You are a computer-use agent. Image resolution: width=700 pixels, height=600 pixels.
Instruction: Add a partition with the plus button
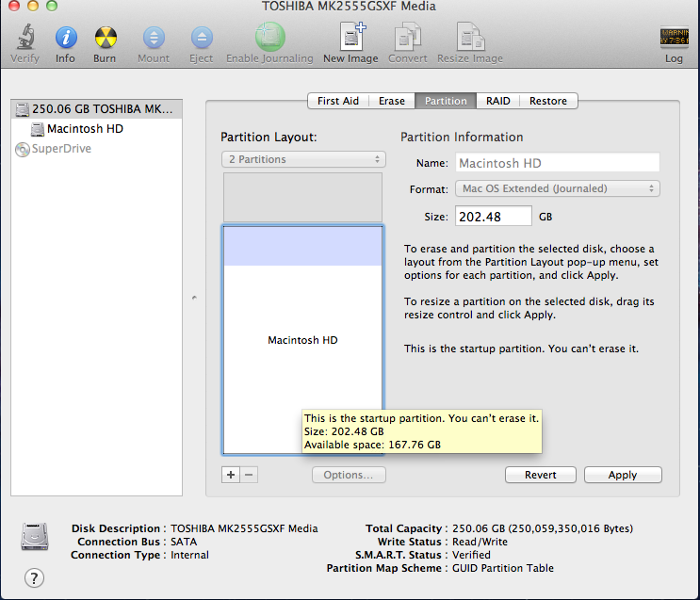pos(231,475)
